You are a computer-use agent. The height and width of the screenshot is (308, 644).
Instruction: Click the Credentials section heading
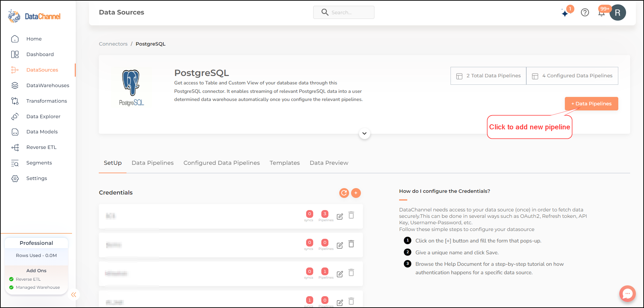[x=116, y=192]
